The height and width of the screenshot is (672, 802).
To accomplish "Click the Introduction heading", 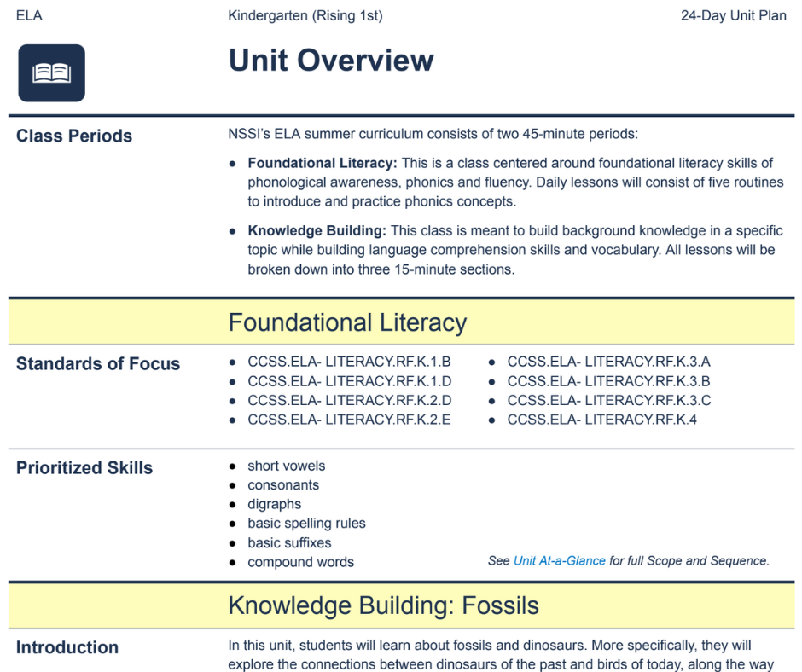I will pyautogui.click(x=67, y=647).
